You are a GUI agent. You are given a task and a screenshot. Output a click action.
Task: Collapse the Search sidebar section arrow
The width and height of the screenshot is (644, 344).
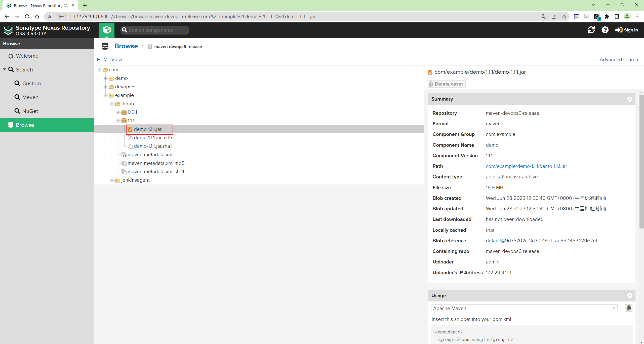[5, 69]
